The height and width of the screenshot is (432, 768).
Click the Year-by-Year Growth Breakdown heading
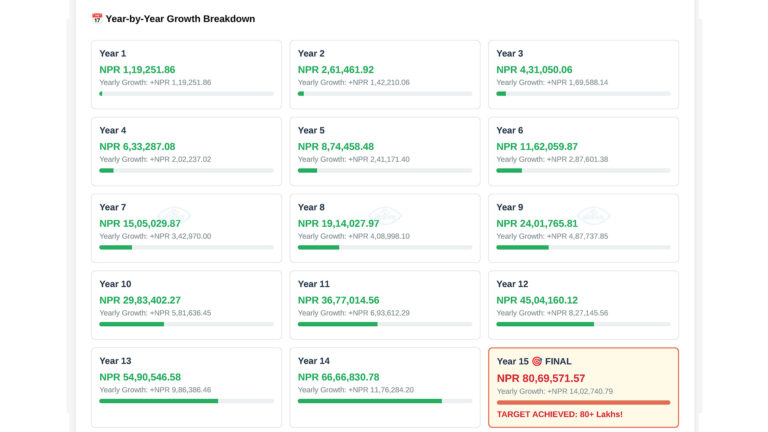[x=179, y=19]
